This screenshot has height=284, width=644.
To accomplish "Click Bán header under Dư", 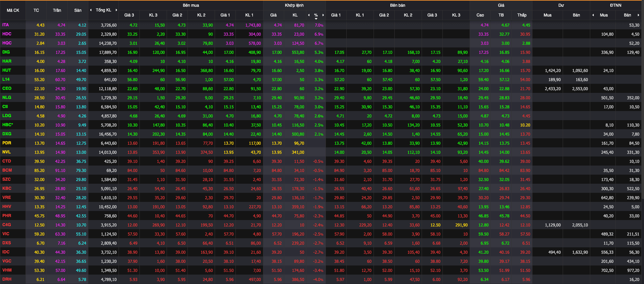I will [x=576, y=15].
